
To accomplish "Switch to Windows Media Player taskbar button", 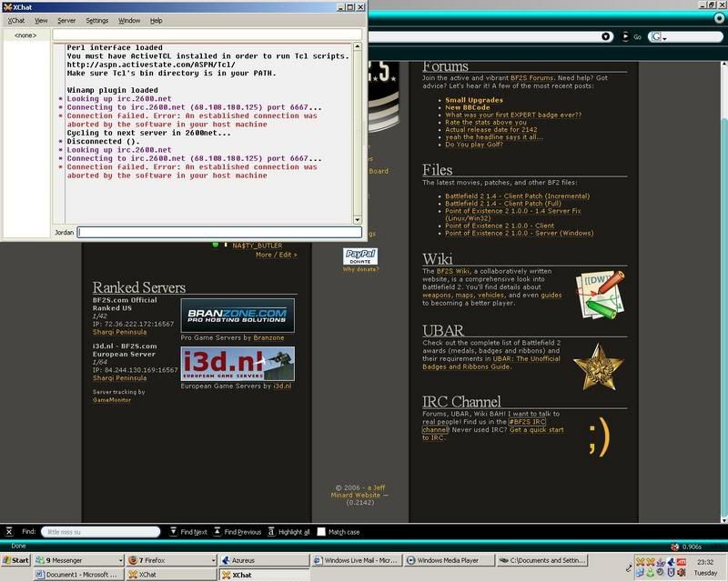I will click(x=449, y=560).
